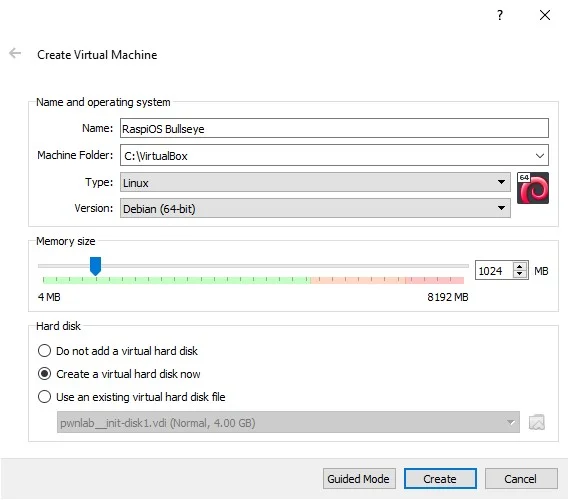This screenshot has height=500, width=569.
Task: Click the memory slider track in red zone
Action: pos(434,280)
